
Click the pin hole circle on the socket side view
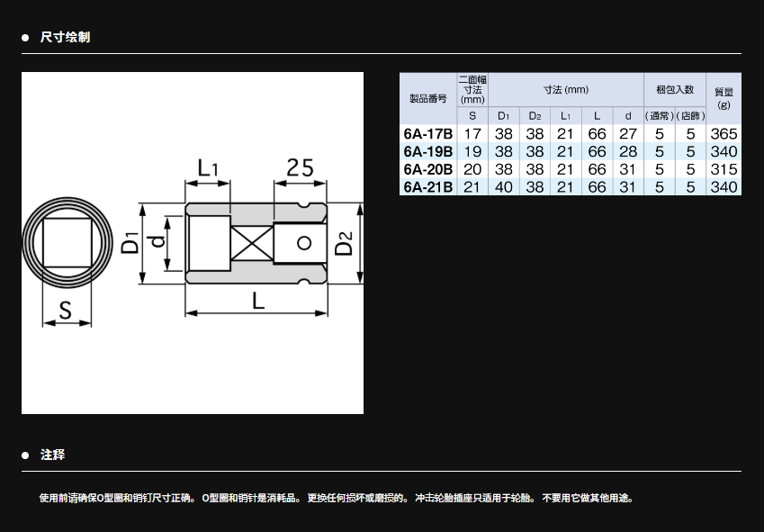pyautogui.click(x=303, y=242)
